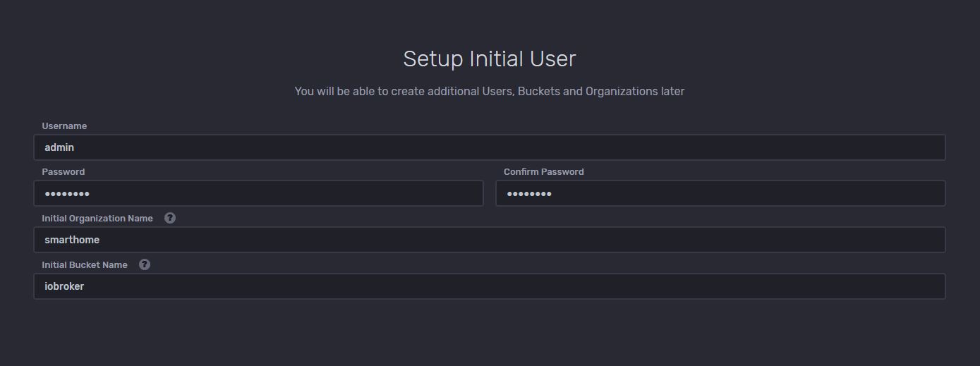Click the Initial Organization Name label

(97, 219)
